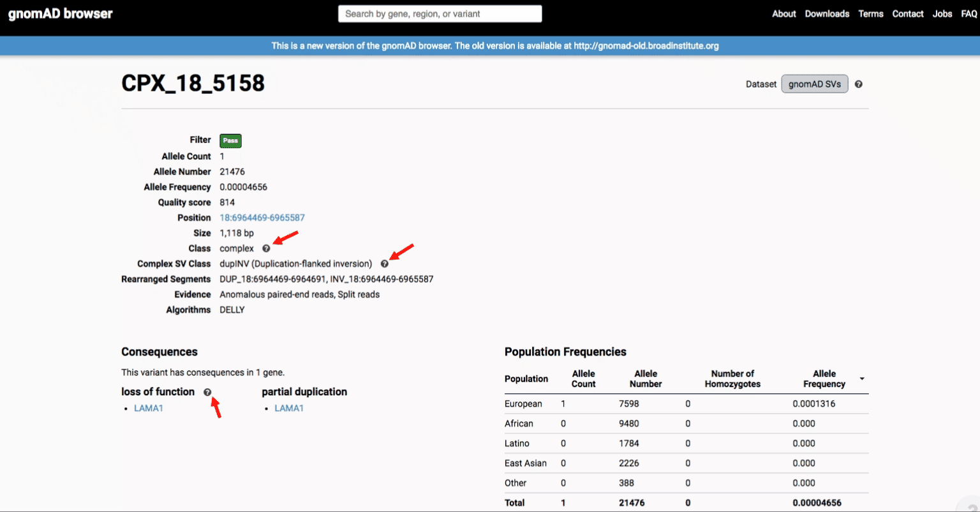The height and width of the screenshot is (512, 980).
Task: Click the gnomAD browser home logo
Action: [60, 13]
